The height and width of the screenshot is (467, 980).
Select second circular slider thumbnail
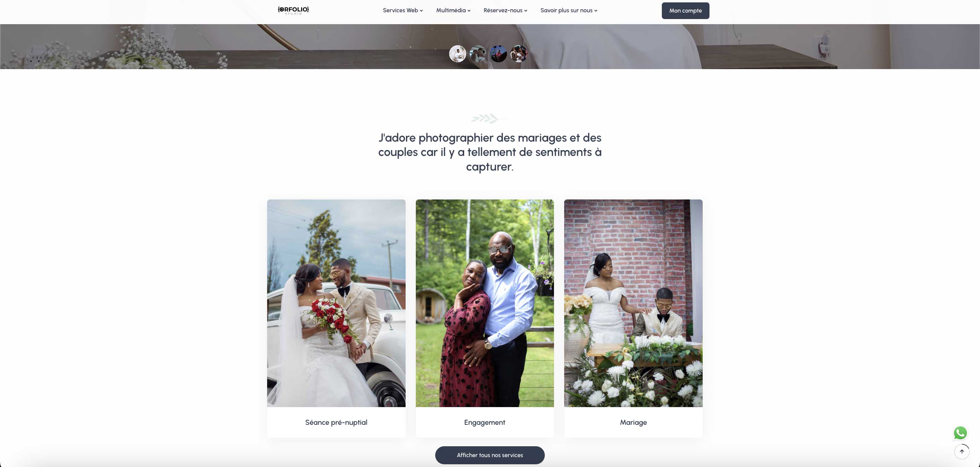pos(478,54)
